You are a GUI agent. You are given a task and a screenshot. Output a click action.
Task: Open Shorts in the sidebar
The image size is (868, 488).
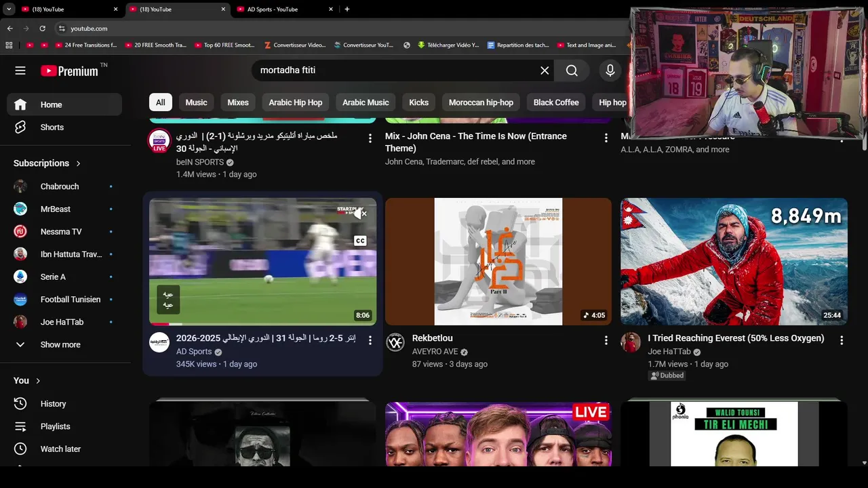pos(64,127)
